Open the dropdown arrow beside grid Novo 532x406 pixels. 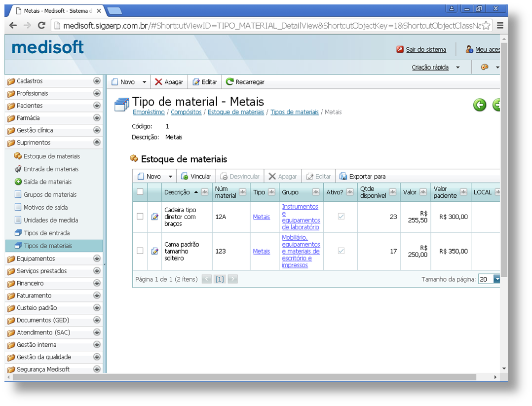pyautogui.click(x=170, y=177)
